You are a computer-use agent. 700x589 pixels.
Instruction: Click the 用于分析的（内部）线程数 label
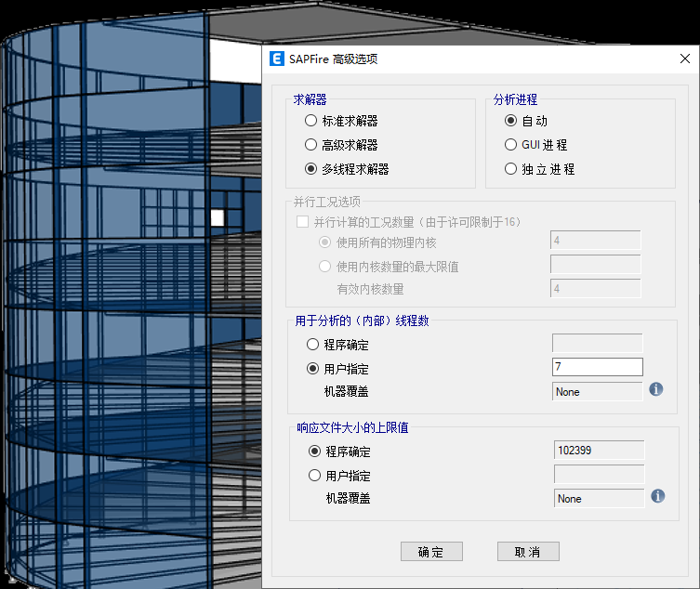362,321
